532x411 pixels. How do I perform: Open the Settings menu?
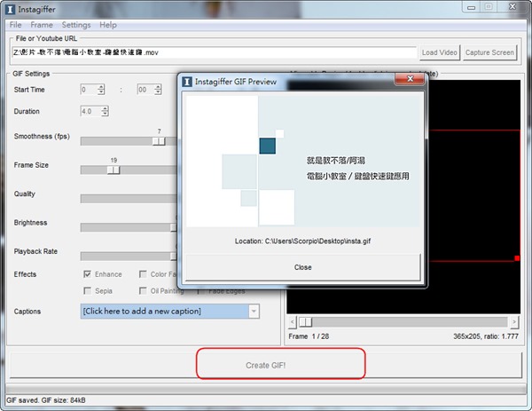(76, 25)
